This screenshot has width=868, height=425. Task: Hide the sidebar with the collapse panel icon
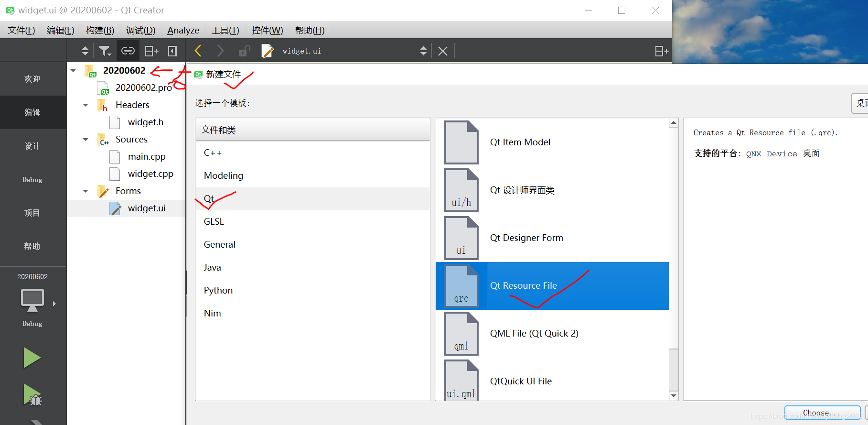pos(172,51)
